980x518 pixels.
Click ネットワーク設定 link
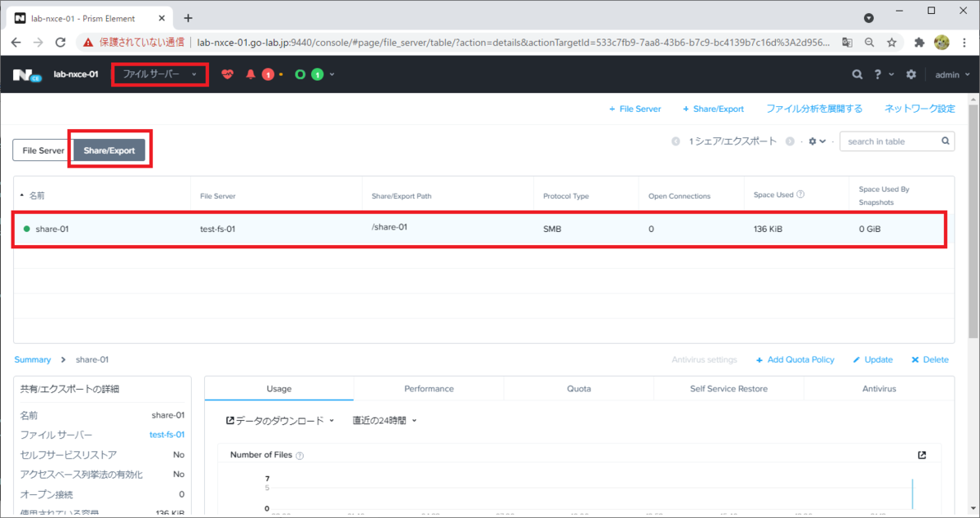pos(920,109)
